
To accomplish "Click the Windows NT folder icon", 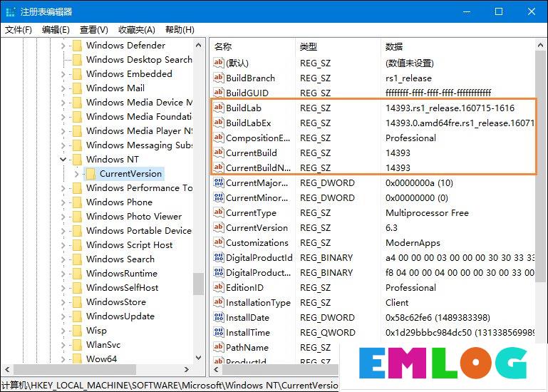I will click(x=77, y=160).
